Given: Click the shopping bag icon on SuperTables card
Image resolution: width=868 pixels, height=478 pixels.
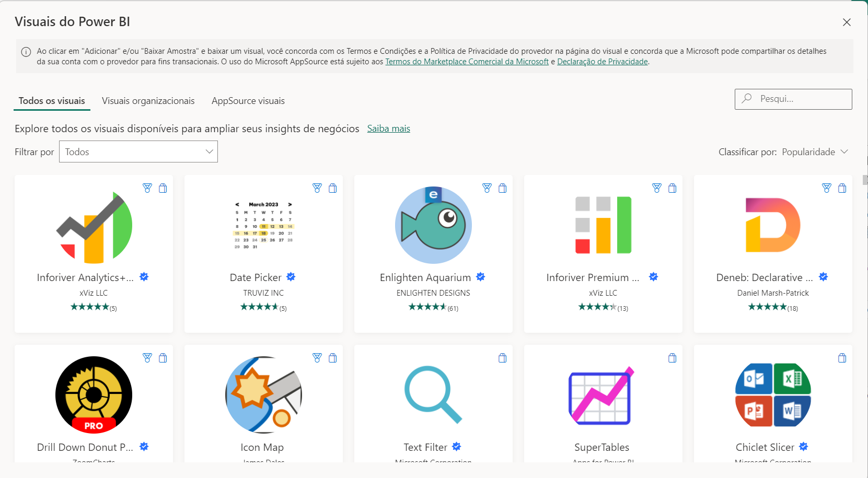Looking at the screenshot, I should coord(673,358).
